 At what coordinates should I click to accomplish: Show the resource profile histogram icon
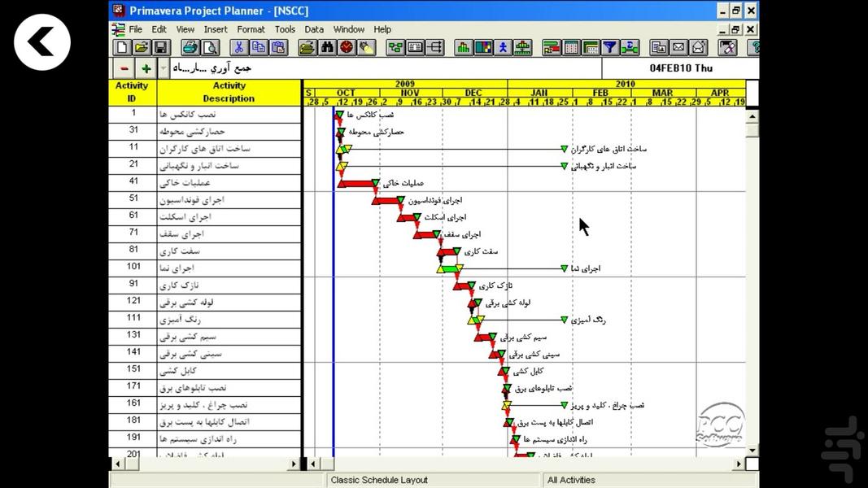click(x=464, y=48)
